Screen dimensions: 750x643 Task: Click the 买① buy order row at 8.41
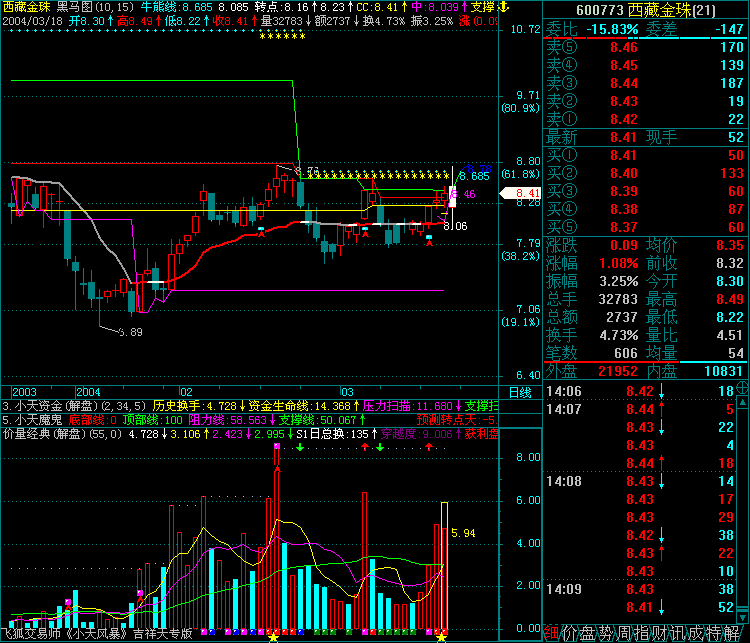point(645,155)
